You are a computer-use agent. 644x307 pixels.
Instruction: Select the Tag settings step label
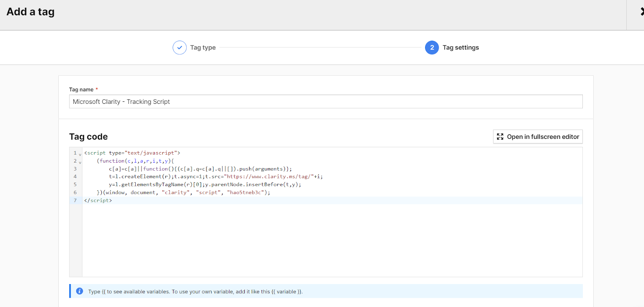(461, 47)
